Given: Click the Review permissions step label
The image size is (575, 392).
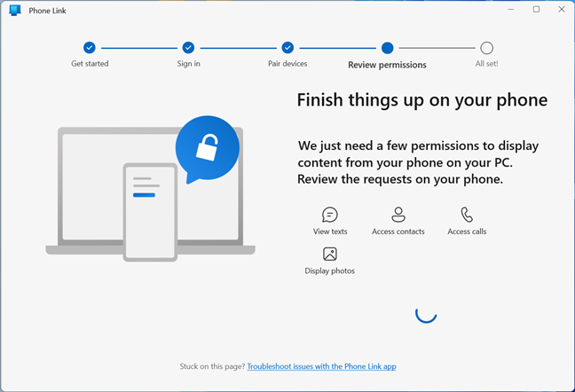Looking at the screenshot, I should point(387,65).
